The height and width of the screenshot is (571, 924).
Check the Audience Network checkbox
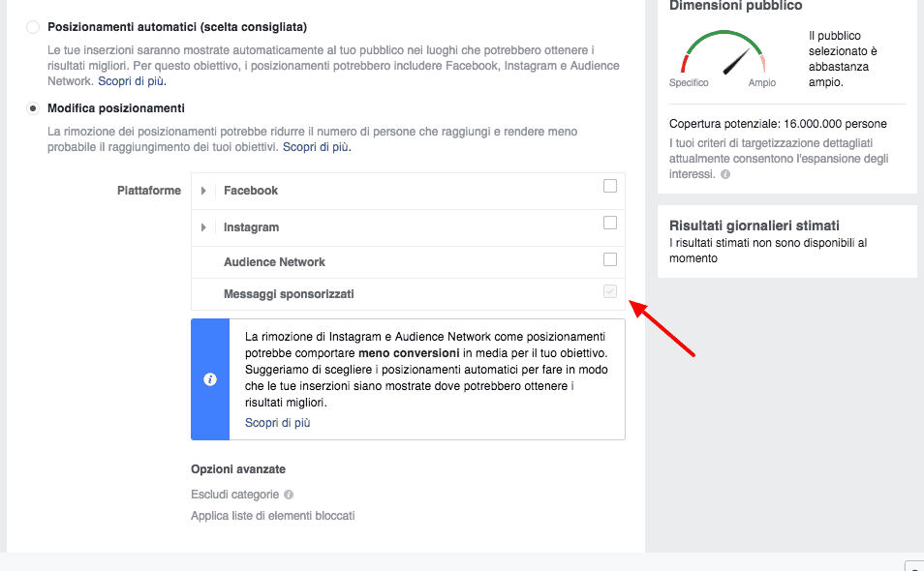[610, 259]
